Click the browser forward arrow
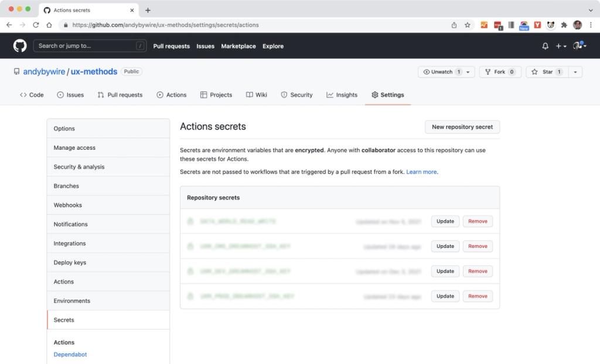Image resolution: width=600 pixels, height=364 pixels. (x=23, y=25)
